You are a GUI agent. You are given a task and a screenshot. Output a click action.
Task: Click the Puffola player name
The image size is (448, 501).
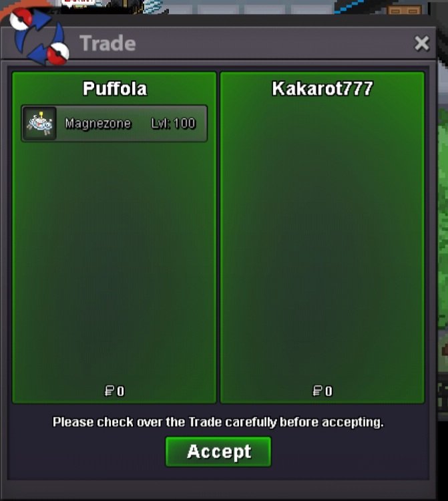point(115,88)
